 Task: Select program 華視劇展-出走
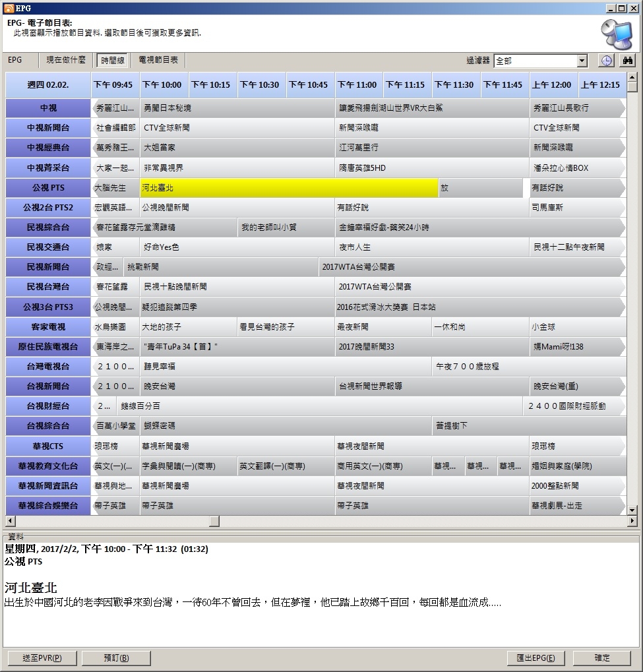point(578,506)
